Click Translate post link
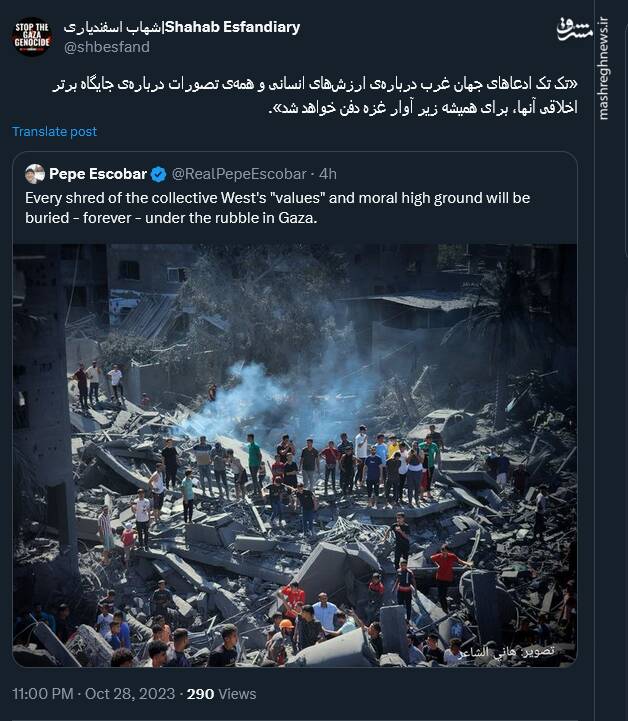 point(54,132)
